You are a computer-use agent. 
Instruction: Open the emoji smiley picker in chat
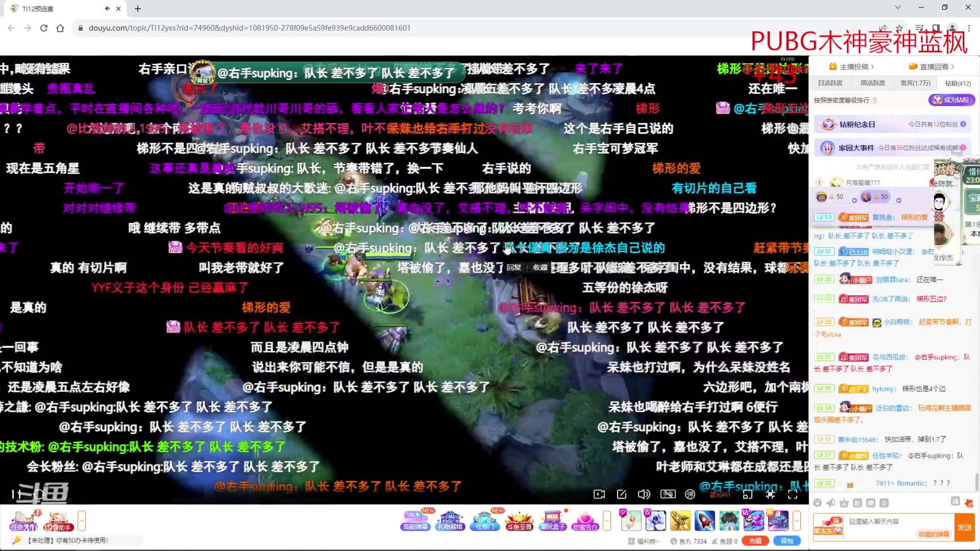pyautogui.click(x=818, y=503)
